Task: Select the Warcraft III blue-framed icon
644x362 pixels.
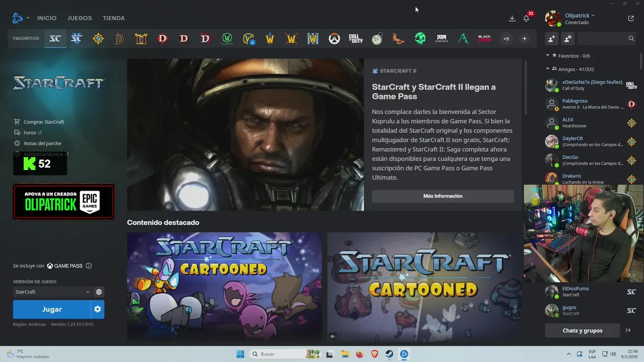Action: tap(313, 39)
